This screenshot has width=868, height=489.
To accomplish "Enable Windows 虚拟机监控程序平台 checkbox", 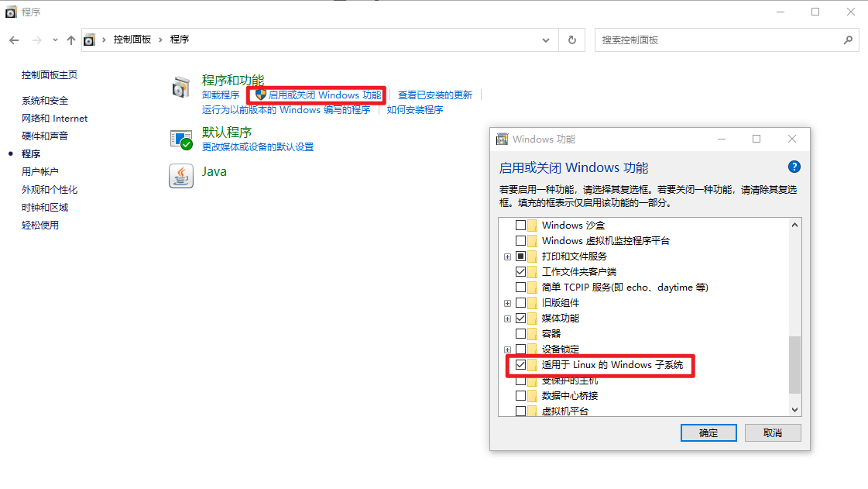I will [520, 241].
